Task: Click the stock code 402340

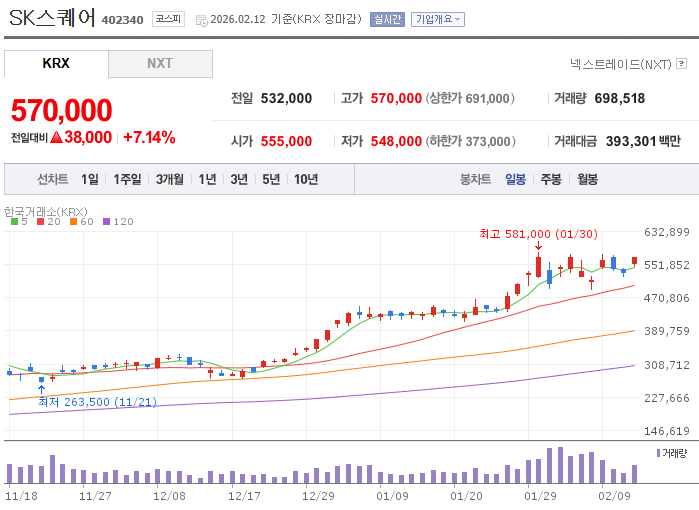Action: (x=123, y=20)
